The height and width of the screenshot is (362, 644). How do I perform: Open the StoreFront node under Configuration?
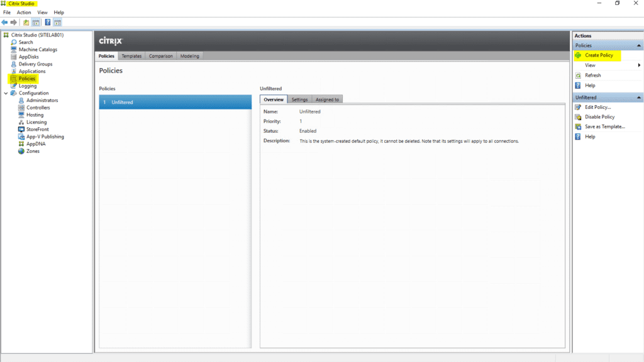pos(38,129)
